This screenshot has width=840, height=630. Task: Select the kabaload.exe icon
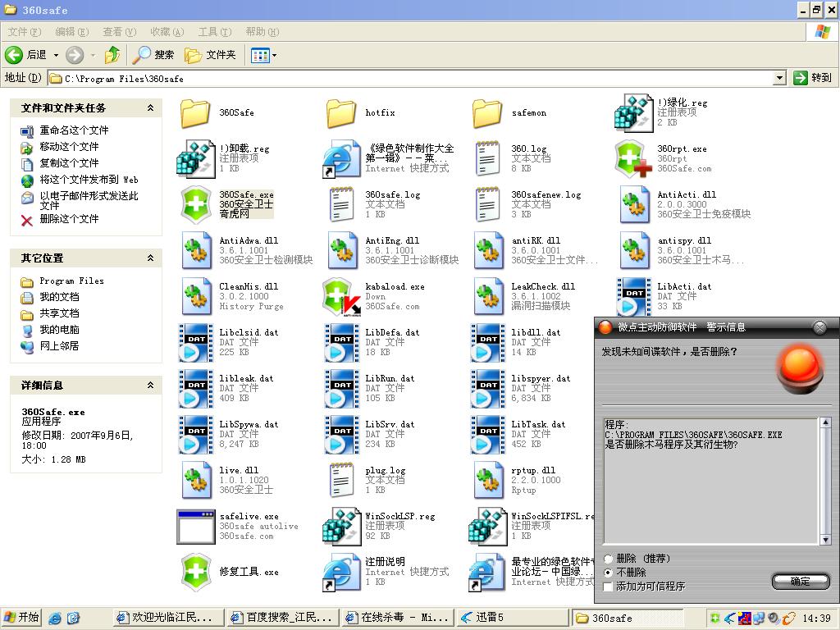pos(342,297)
